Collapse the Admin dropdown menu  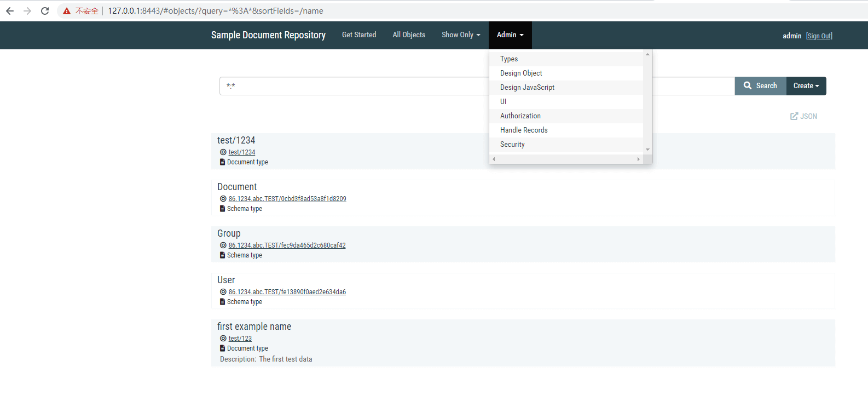coord(510,35)
